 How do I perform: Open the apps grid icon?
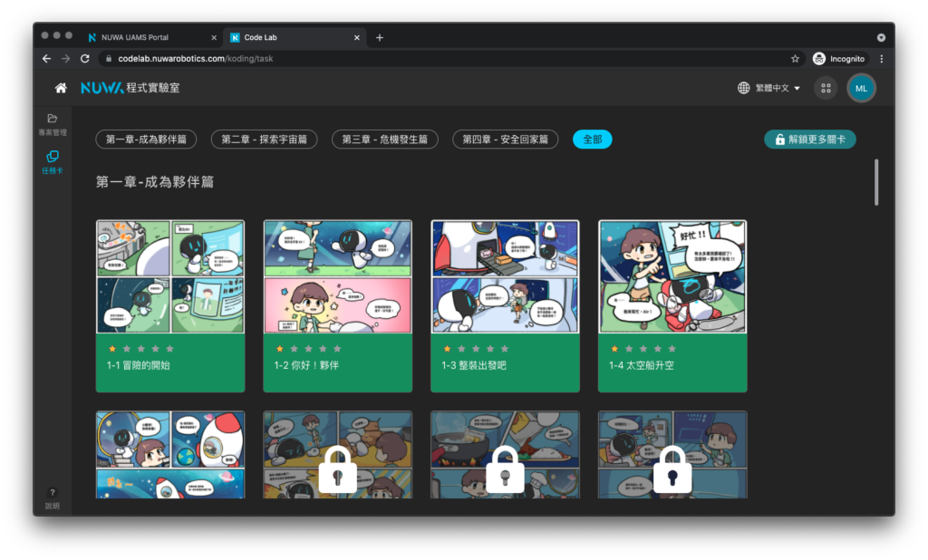point(826,88)
